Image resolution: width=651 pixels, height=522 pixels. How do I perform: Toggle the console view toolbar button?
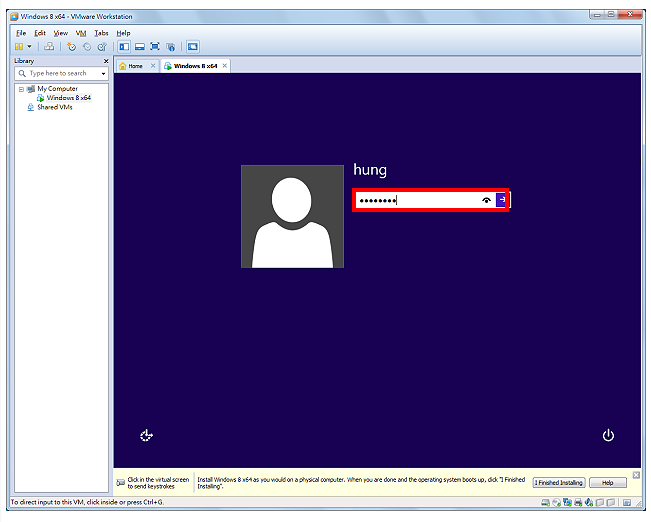point(193,47)
